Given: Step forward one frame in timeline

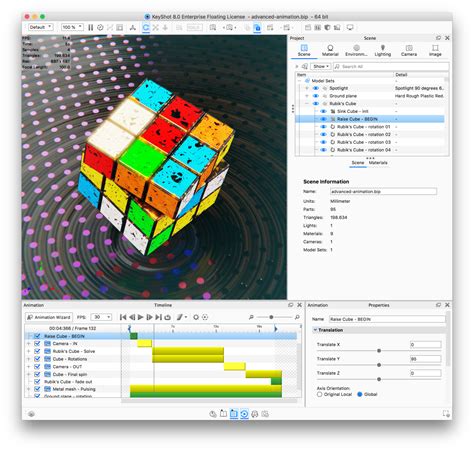Looking at the screenshot, I should (149, 317).
